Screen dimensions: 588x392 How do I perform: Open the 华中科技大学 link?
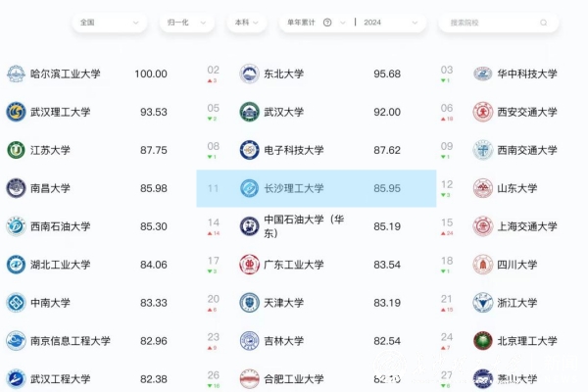point(527,73)
